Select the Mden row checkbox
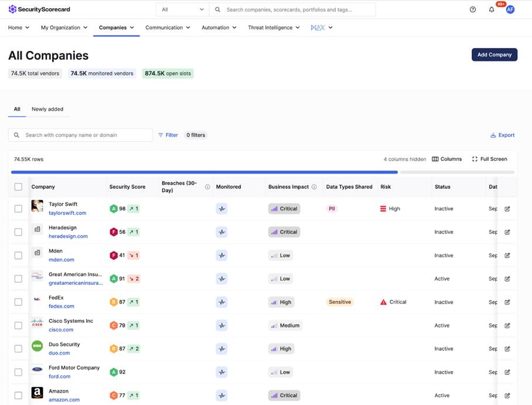Image resolution: width=532 pixels, height=405 pixels. [18, 256]
